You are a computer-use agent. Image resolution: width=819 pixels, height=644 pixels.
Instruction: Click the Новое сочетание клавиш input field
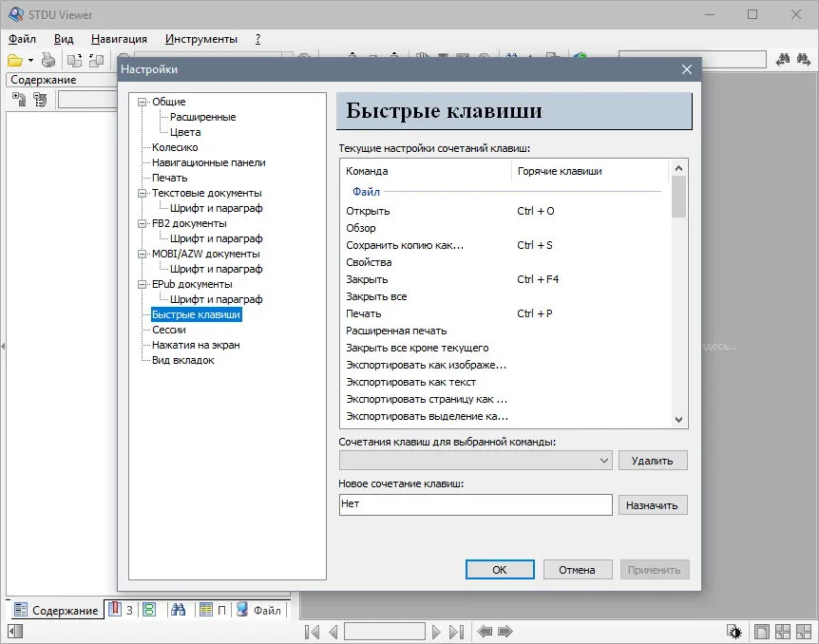coord(475,504)
